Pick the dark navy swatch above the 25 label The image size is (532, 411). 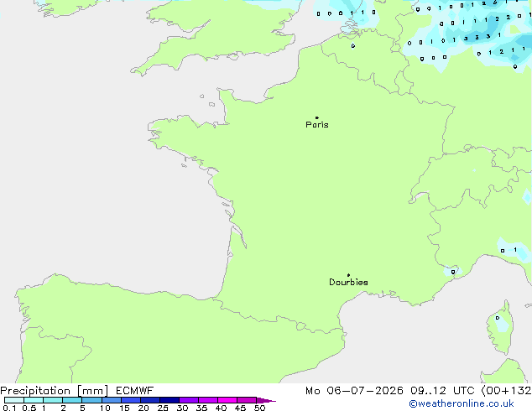[170, 400]
